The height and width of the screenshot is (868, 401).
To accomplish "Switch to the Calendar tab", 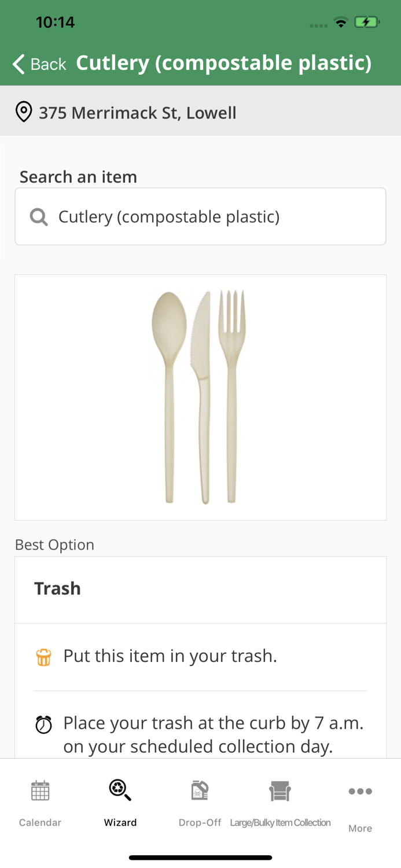I will point(39,801).
